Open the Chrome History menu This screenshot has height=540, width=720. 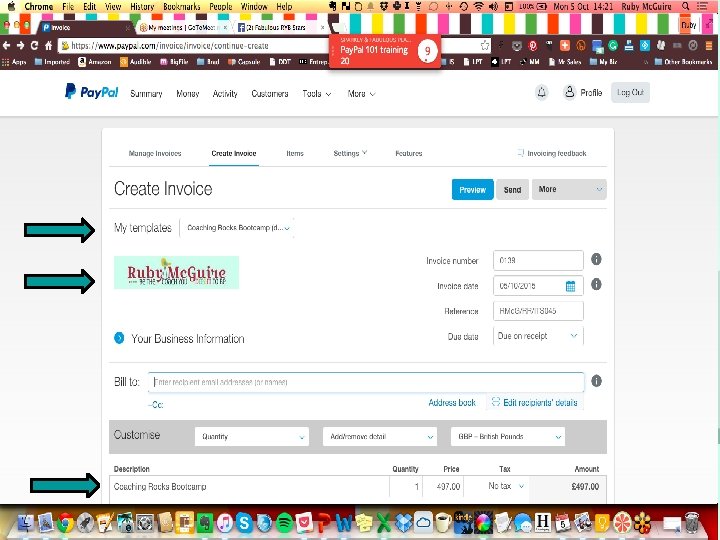coord(142,6)
